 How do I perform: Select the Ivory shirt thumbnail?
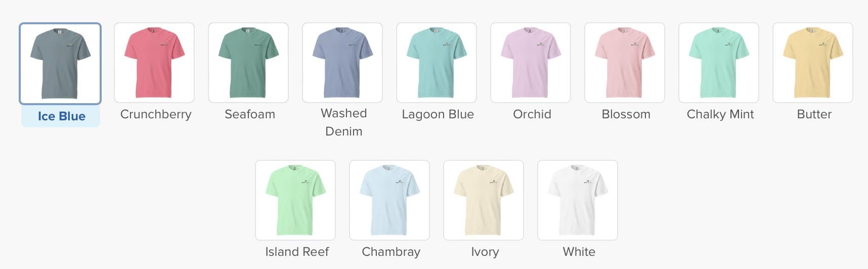tap(484, 200)
